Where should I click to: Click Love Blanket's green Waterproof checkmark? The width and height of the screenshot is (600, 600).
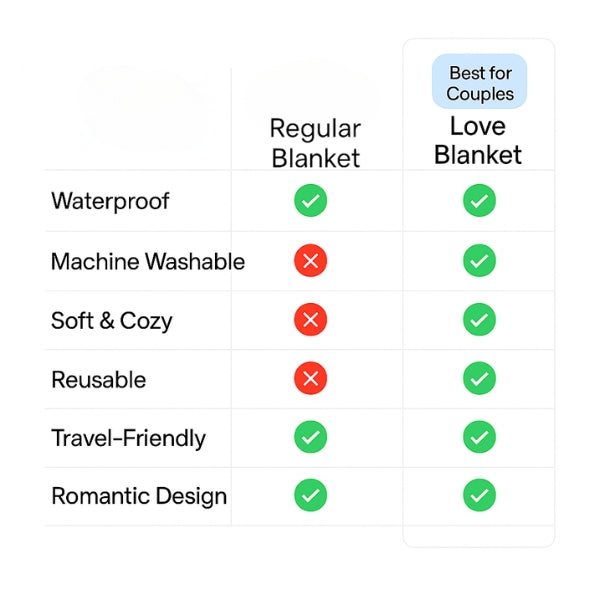point(479,201)
